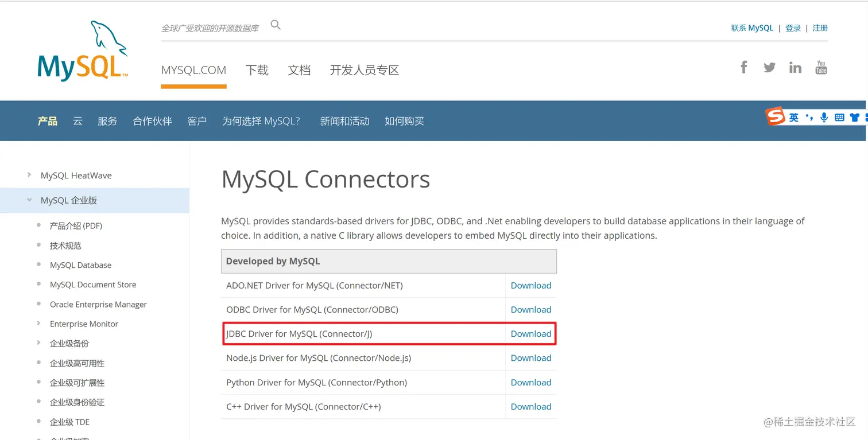The image size is (868, 440).
Task: Open the MySQL Twitter icon
Action: point(770,68)
